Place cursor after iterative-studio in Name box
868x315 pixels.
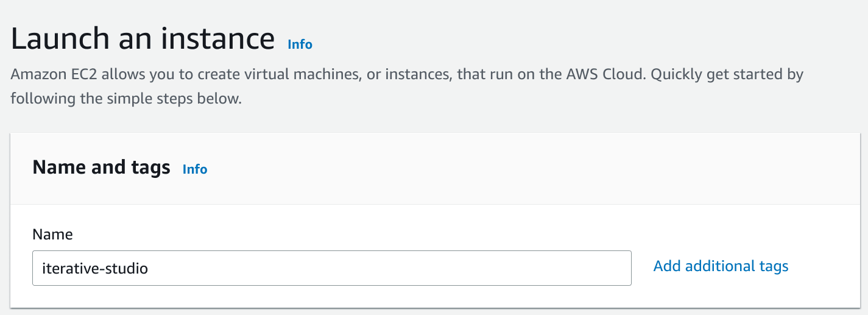point(150,268)
